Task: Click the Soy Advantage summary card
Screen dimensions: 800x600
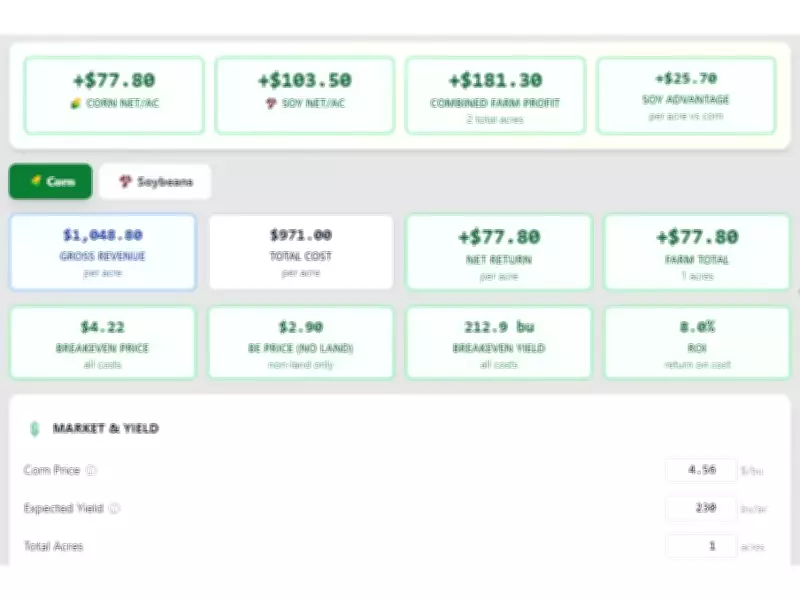Action: coord(687,95)
